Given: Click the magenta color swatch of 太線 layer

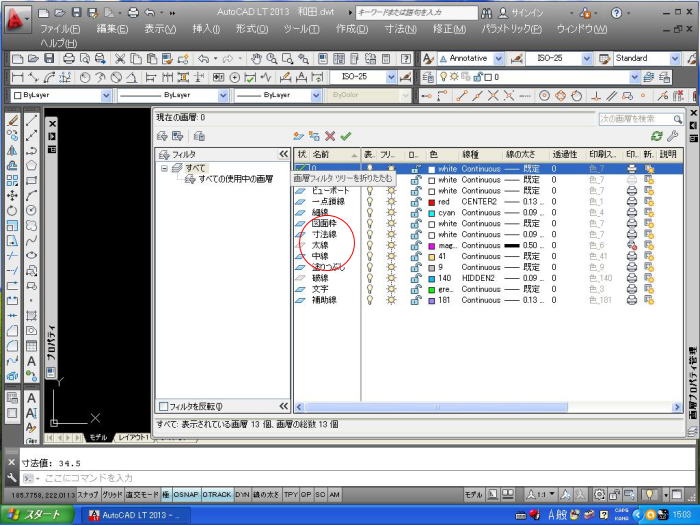Looking at the screenshot, I should point(432,246).
